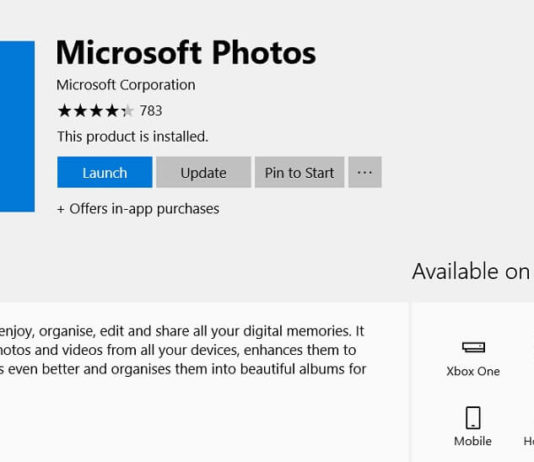534x462 pixels.
Task: Click the Launch button
Action: pos(105,172)
